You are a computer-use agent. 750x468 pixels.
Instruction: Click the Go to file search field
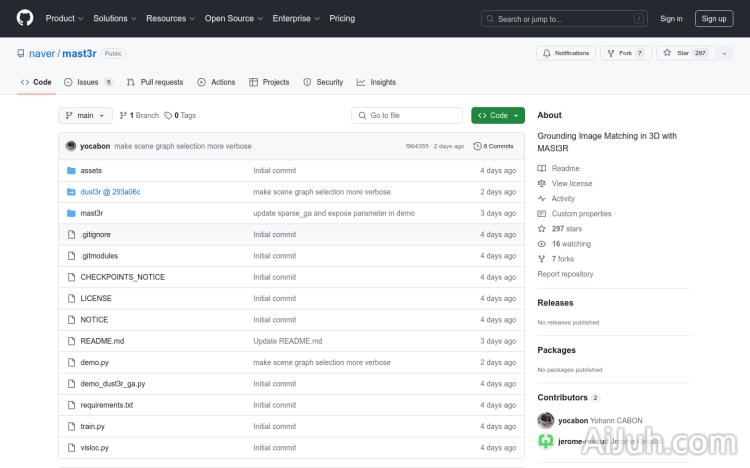click(x=408, y=116)
